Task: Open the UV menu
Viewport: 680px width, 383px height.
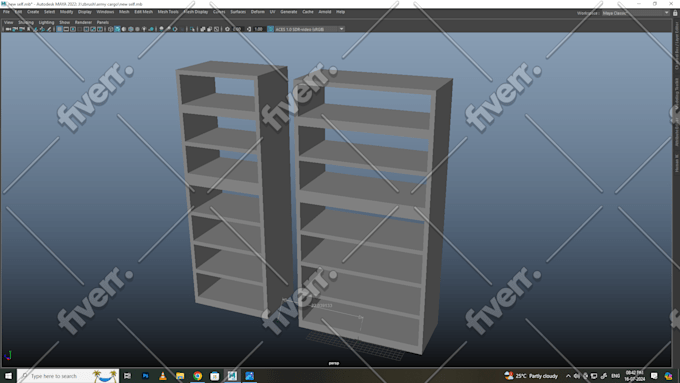Action: 272,12
